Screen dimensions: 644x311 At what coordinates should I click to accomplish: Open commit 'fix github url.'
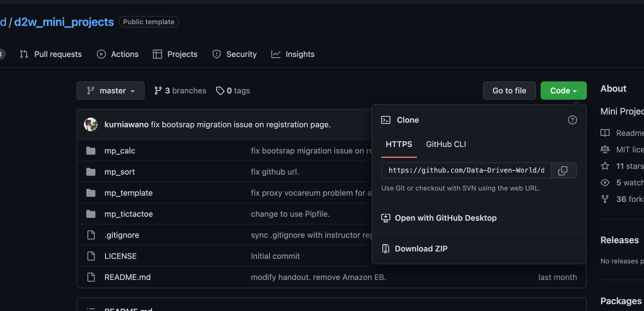[x=275, y=172]
